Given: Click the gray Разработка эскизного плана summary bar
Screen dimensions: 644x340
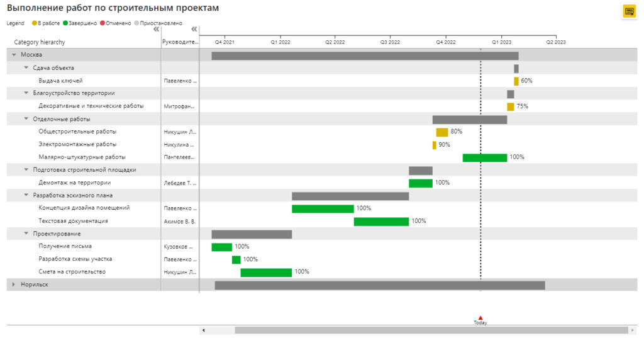Looking at the screenshot, I should coord(350,196).
